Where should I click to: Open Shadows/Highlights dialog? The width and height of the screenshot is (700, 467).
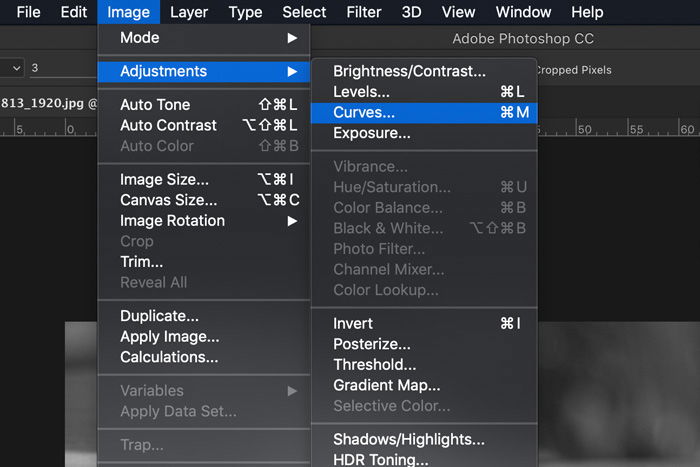(x=424, y=439)
